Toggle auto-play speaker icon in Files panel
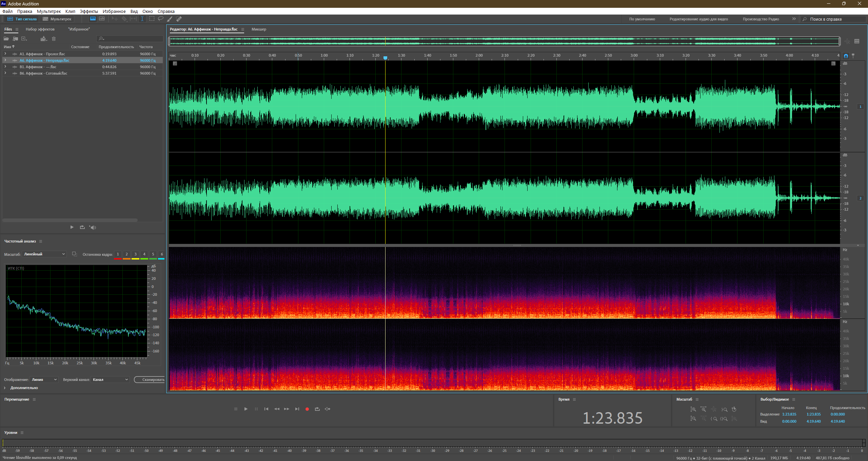868x461 pixels. (x=93, y=227)
